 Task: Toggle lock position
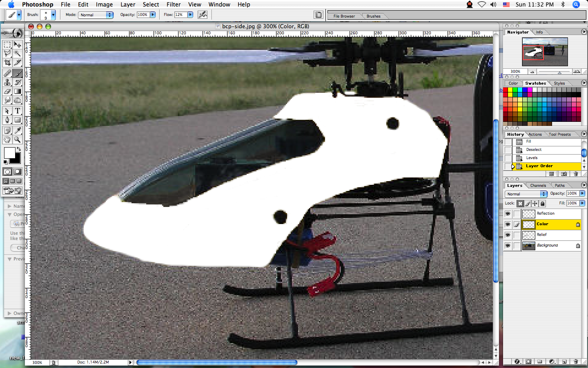point(535,203)
